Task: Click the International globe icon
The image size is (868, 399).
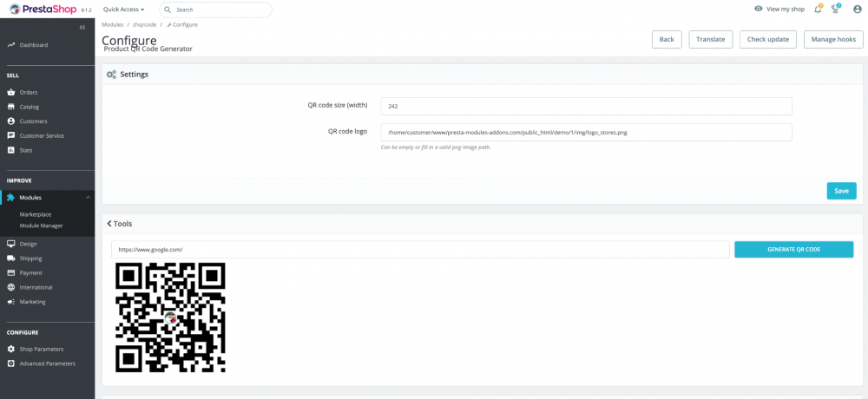Action: 10,287
